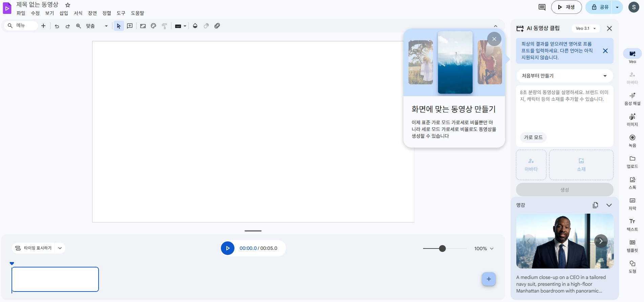
Task: Click the overlapping circles toolbar icon
Action: pos(217,26)
